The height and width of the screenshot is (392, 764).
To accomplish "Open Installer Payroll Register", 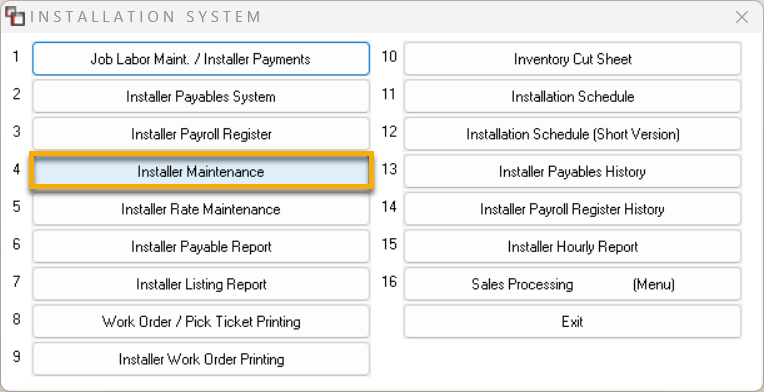I will (x=201, y=134).
